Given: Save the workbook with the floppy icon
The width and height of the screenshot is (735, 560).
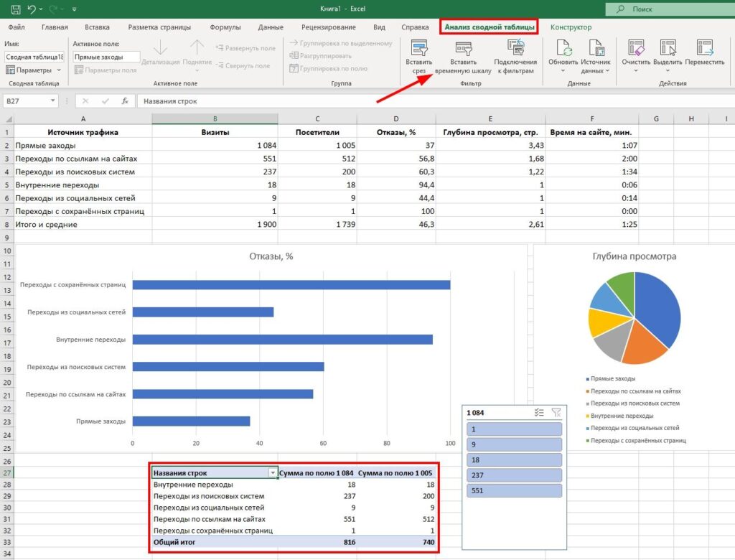Looking at the screenshot, I should coord(16,9).
